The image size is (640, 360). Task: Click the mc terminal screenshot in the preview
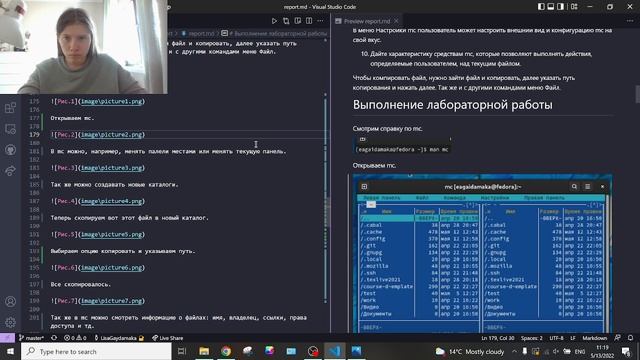pyautogui.click(x=482, y=253)
